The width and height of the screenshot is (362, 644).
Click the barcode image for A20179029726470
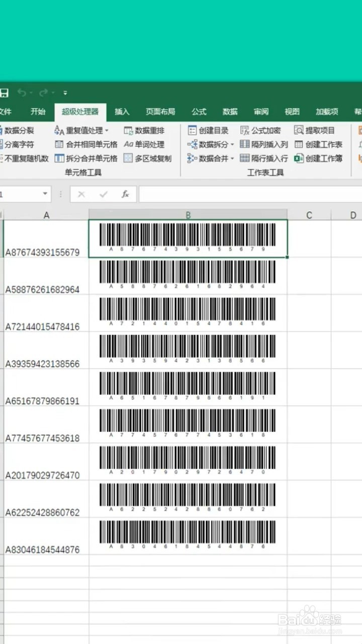tap(188, 461)
